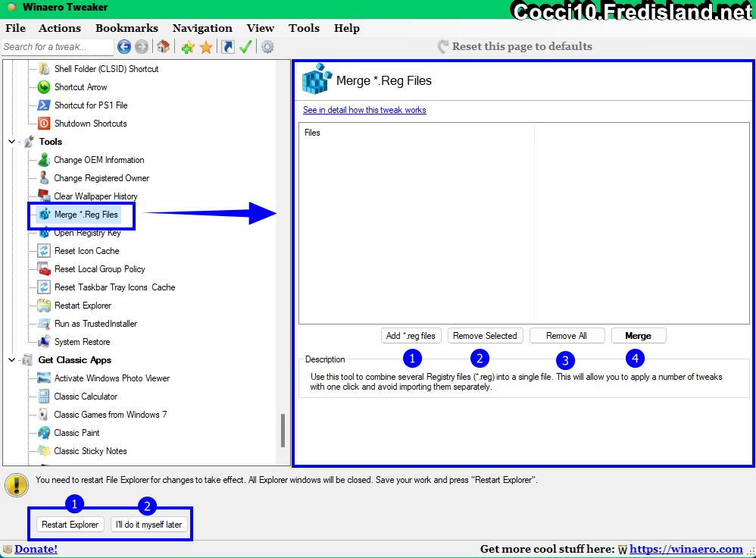Click the Classic Paint palette icon
This screenshot has height=558, width=756.
point(44,433)
